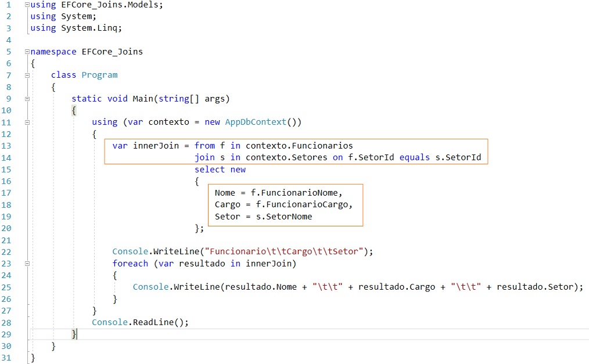Collapse the Main method body

(26, 98)
